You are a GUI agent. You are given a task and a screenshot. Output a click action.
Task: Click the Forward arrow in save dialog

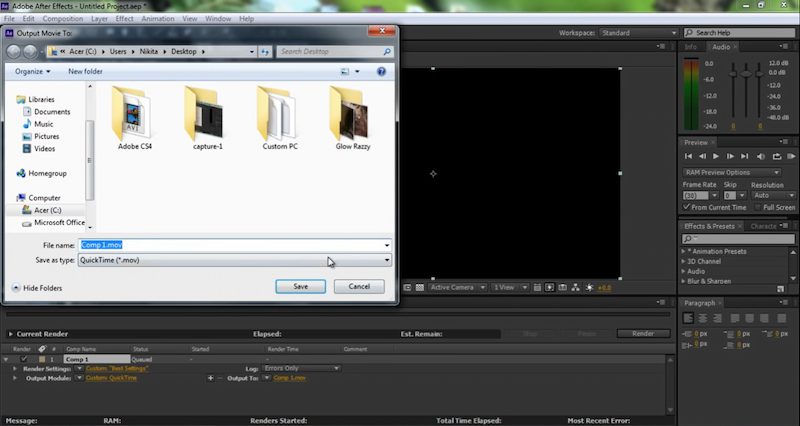coord(31,52)
